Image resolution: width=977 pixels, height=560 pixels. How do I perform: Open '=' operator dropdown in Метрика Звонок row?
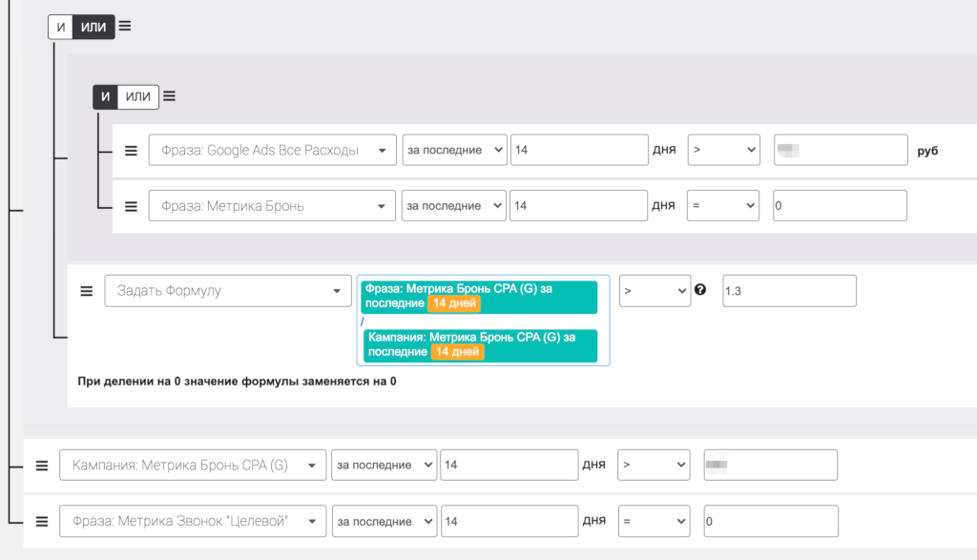pos(655,522)
